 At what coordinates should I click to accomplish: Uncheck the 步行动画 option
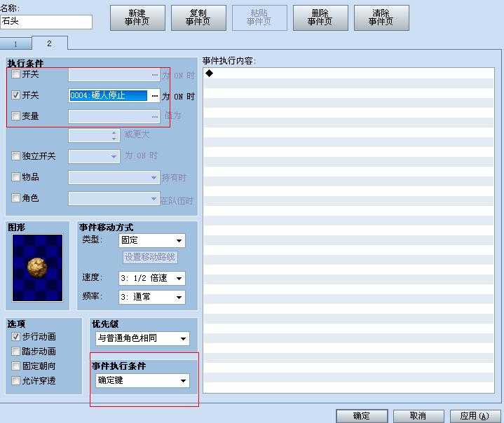pos(15,336)
